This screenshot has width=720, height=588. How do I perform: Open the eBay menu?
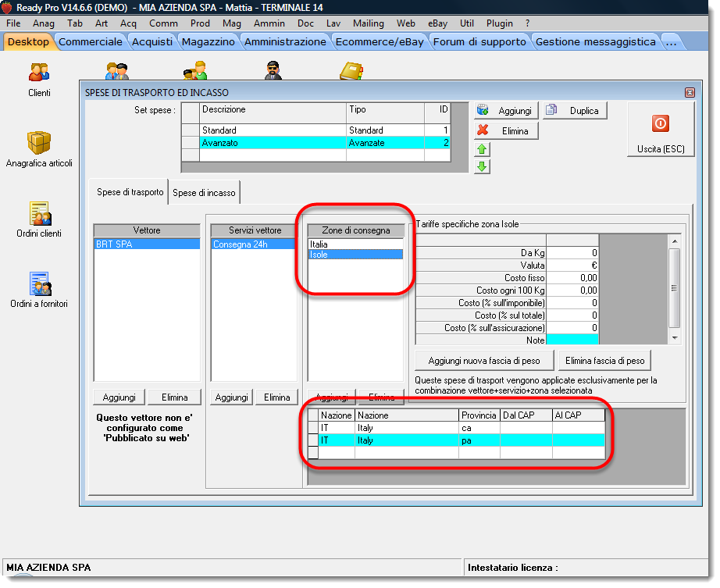(437, 23)
